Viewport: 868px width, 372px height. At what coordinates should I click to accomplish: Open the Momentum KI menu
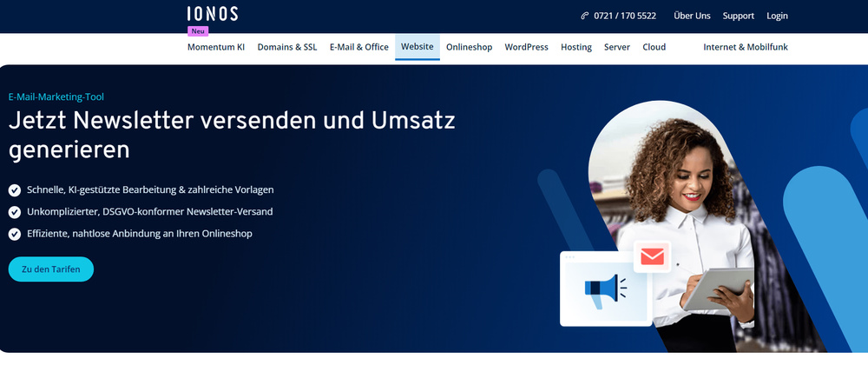216,47
